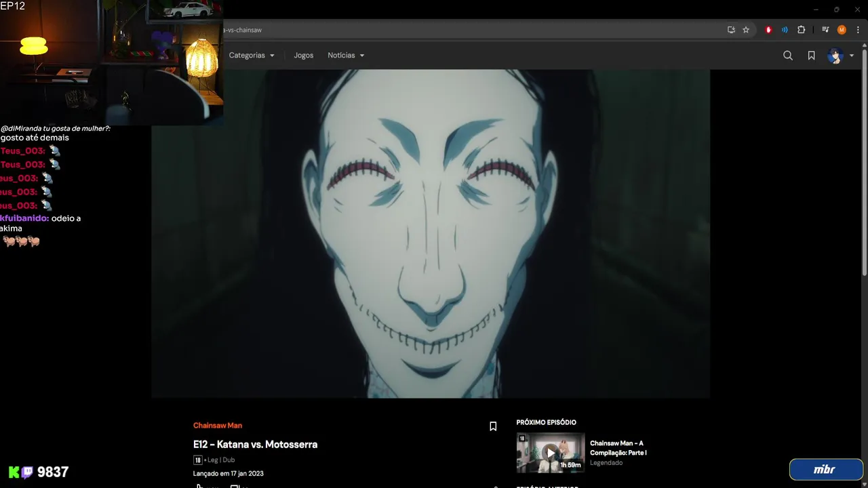This screenshot has width=868, height=488.
Task: Click the install app icon in address bar
Action: point(731,30)
